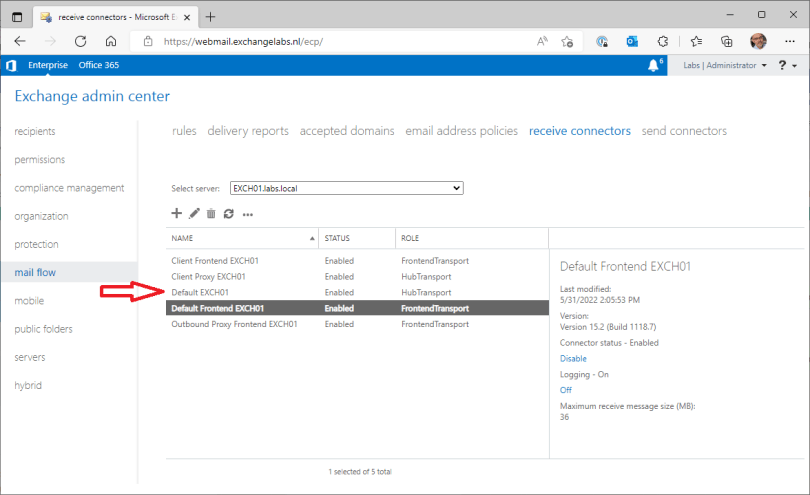Click the browser address bar URL

click(300, 41)
